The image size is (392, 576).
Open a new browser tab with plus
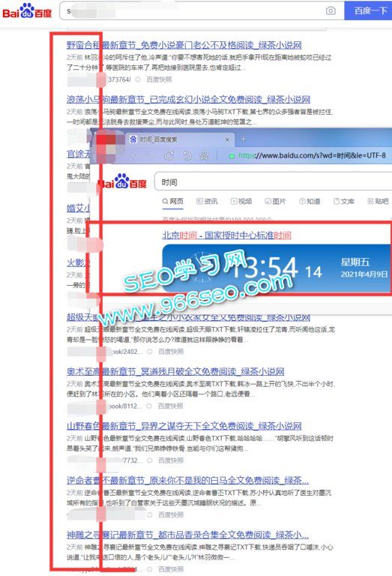(x=243, y=139)
